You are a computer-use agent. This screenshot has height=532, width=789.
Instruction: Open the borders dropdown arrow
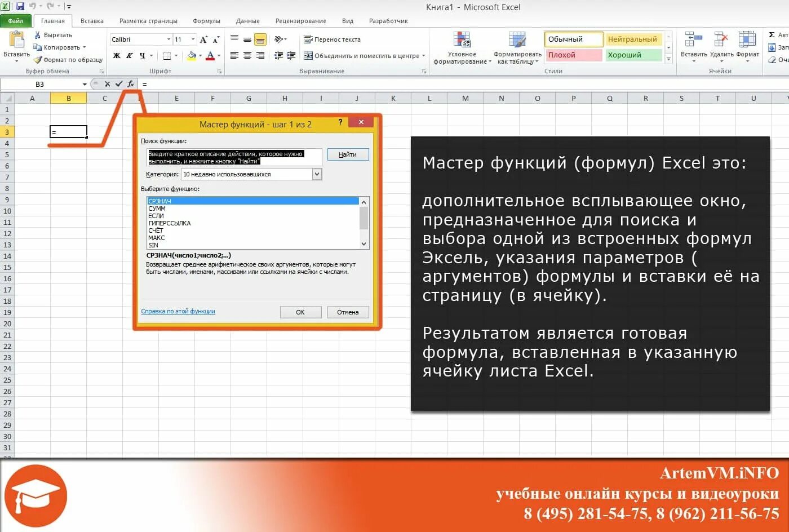176,56
